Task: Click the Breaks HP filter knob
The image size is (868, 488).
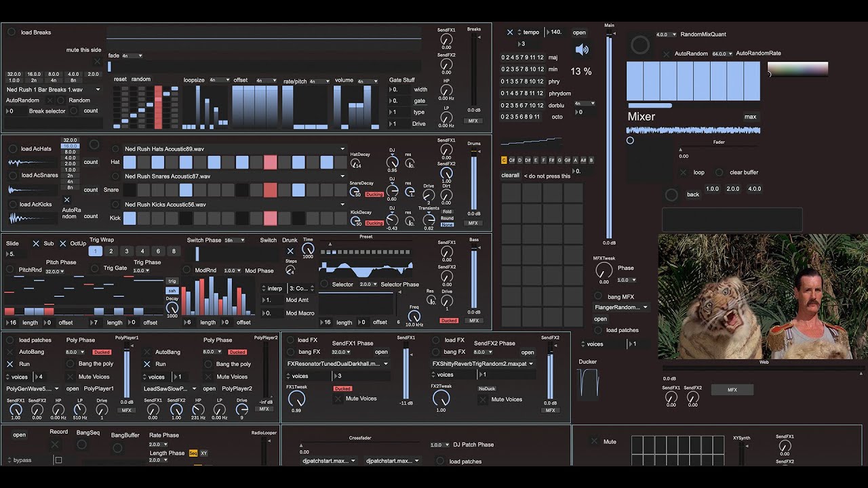Action: [x=446, y=90]
